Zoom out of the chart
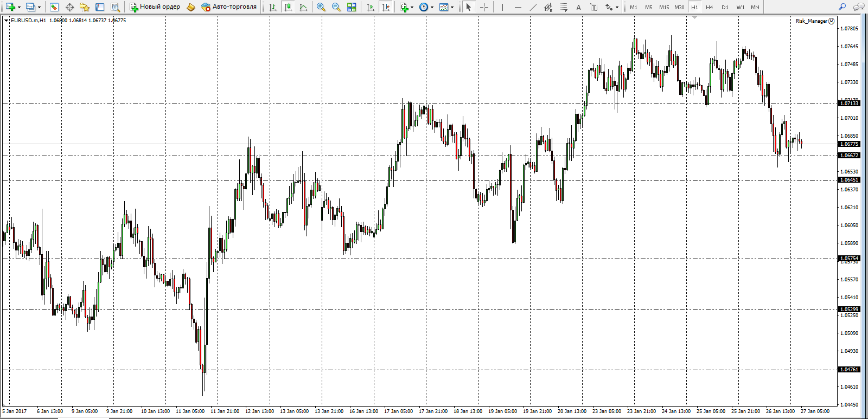868x419 pixels. pyautogui.click(x=336, y=7)
